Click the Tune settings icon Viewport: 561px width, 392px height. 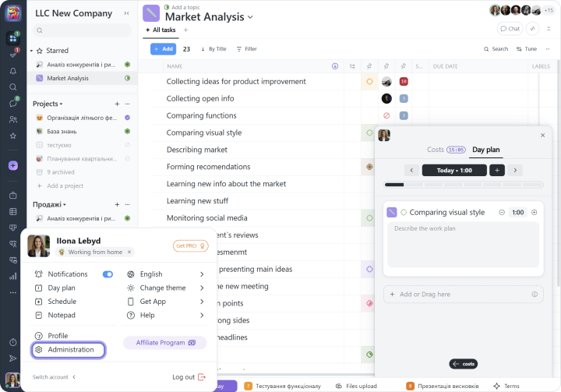(526, 49)
